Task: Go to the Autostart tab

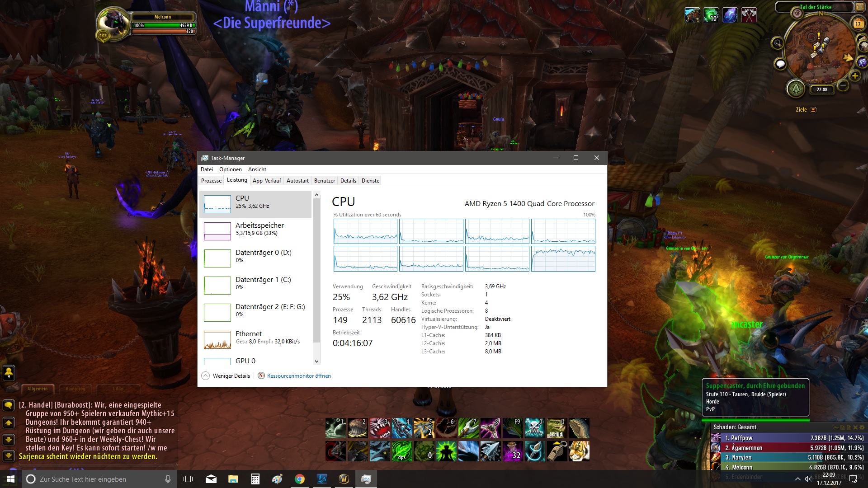Action: (297, 181)
